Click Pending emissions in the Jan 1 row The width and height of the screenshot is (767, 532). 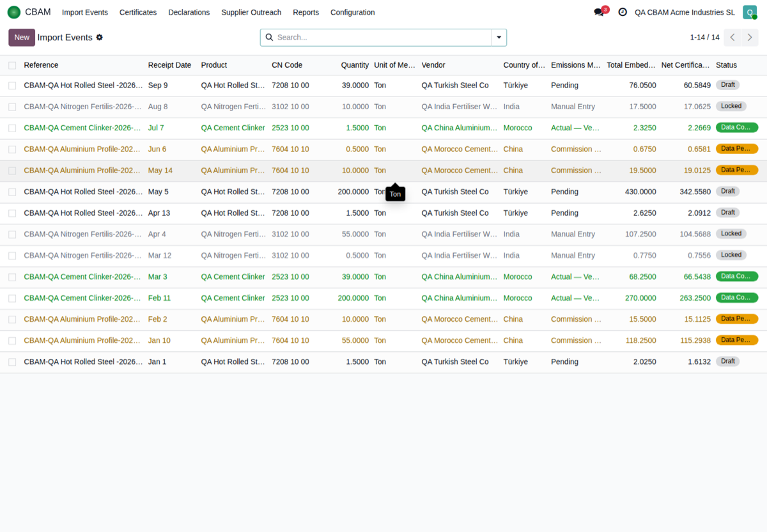[x=564, y=362]
